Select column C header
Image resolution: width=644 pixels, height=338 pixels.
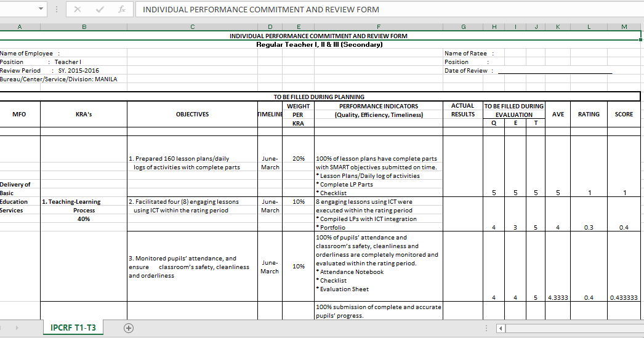tap(192, 26)
